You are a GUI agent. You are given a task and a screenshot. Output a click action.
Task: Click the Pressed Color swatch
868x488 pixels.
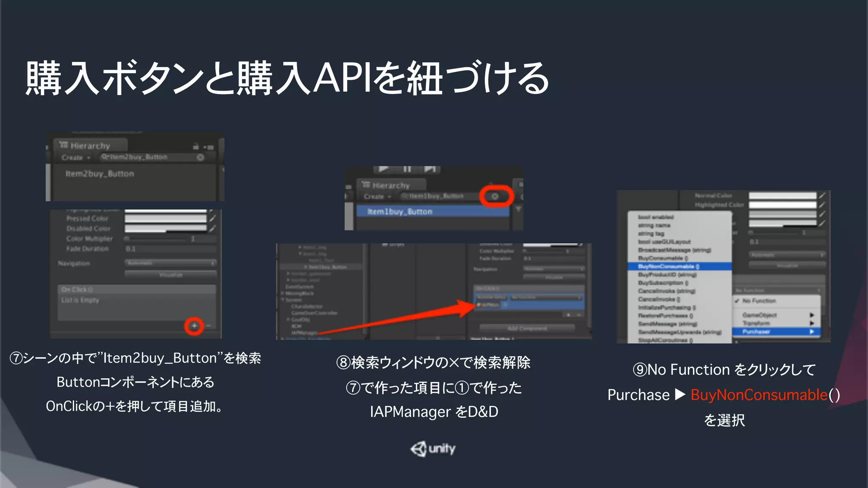(165, 219)
